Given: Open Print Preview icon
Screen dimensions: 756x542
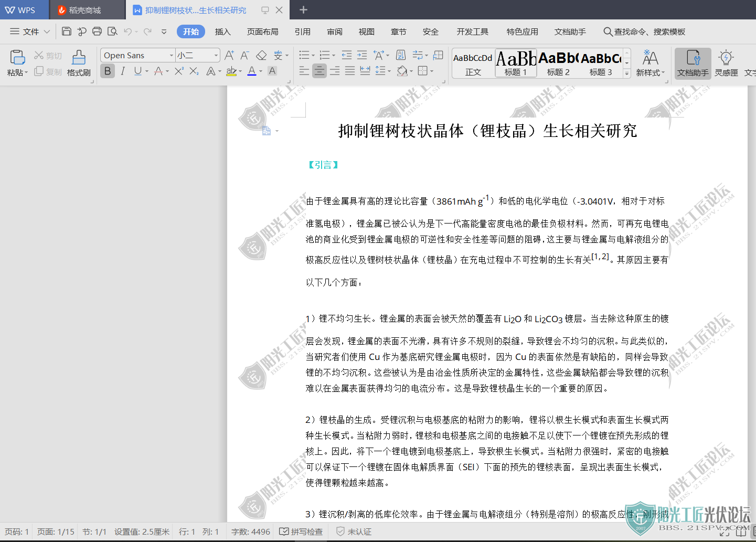Looking at the screenshot, I should tap(112, 31).
